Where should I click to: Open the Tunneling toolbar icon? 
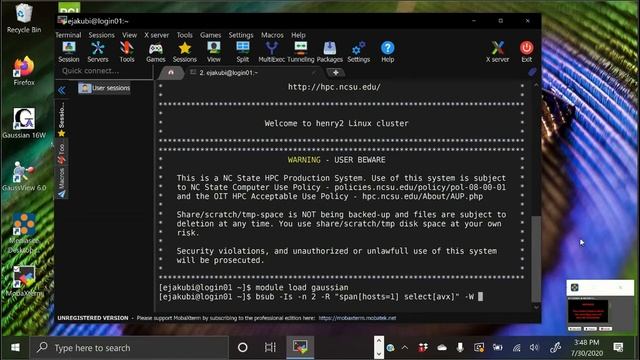[301, 52]
